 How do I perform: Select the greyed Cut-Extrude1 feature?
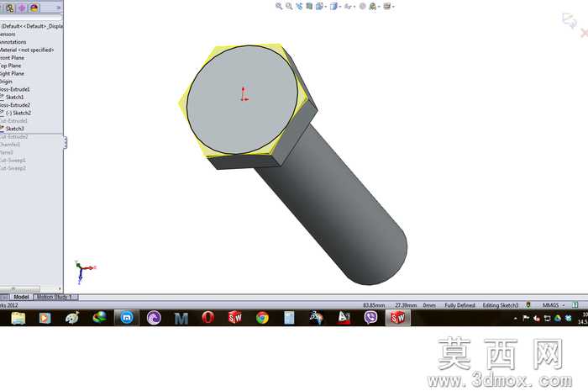pos(13,121)
